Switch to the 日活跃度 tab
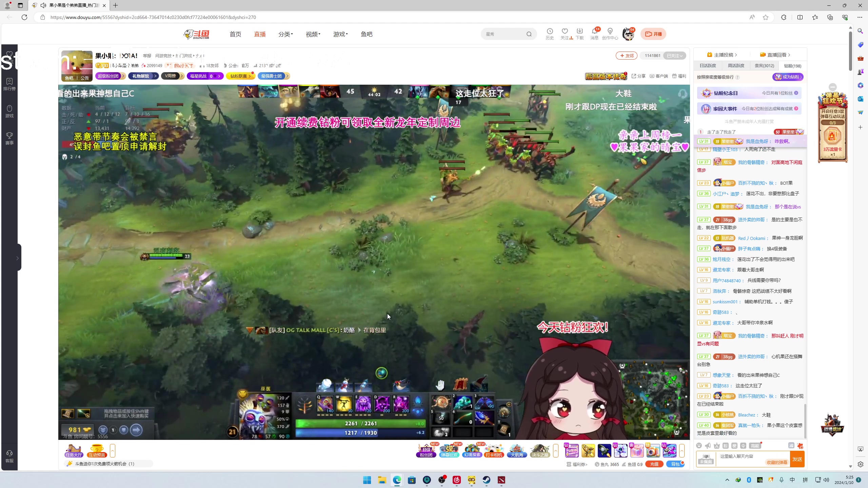Screen dimensions: 868x488 (x=708, y=66)
